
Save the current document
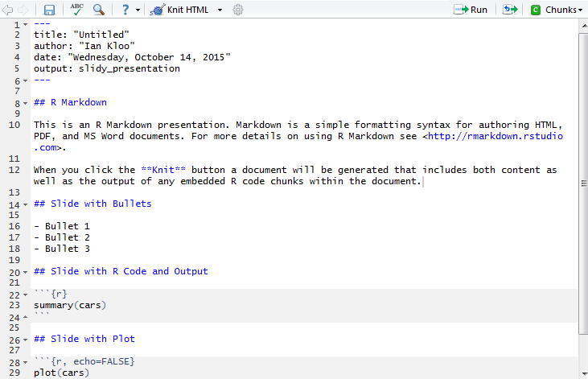pyautogui.click(x=49, y=10)
